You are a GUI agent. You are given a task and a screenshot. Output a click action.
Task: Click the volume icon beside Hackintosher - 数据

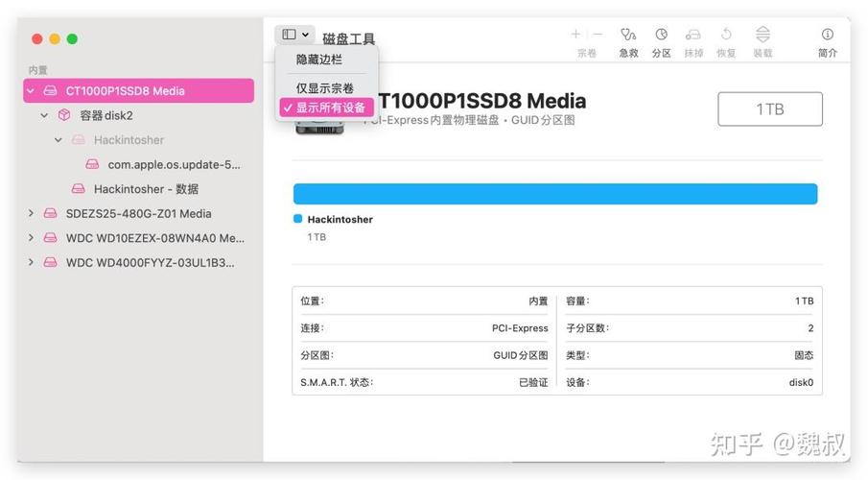(79, 188)
